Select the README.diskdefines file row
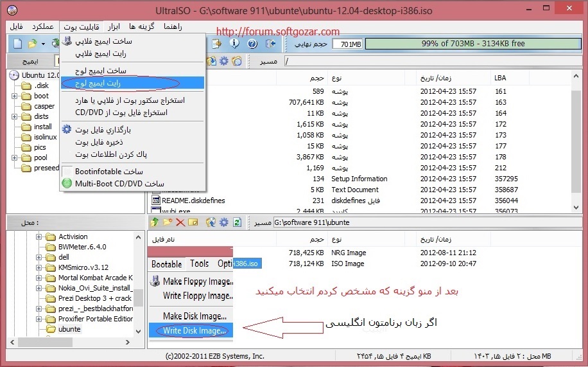Viewport: 588px width, 367px height. [x=193, y=201]
